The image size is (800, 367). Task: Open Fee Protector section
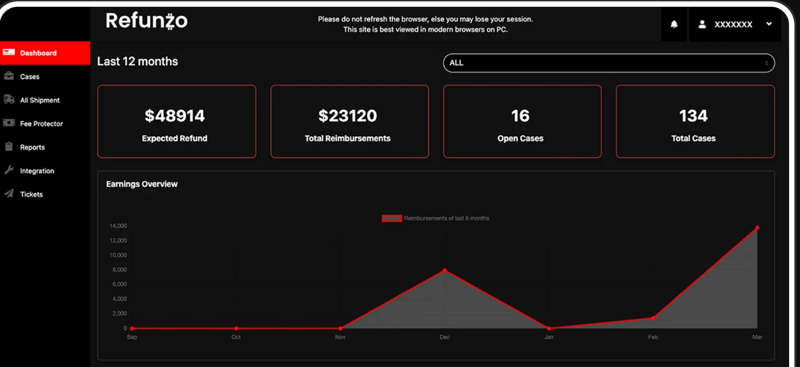(45, 124)
